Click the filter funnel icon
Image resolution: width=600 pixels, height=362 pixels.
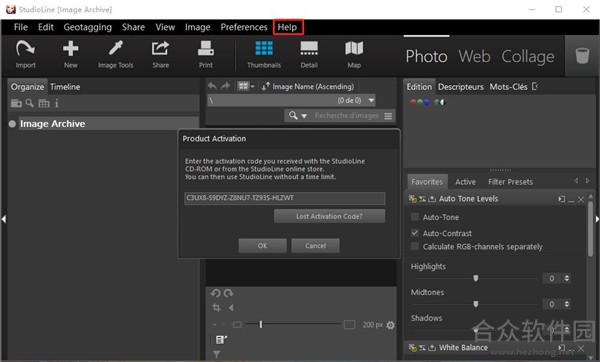pos(217,355)
